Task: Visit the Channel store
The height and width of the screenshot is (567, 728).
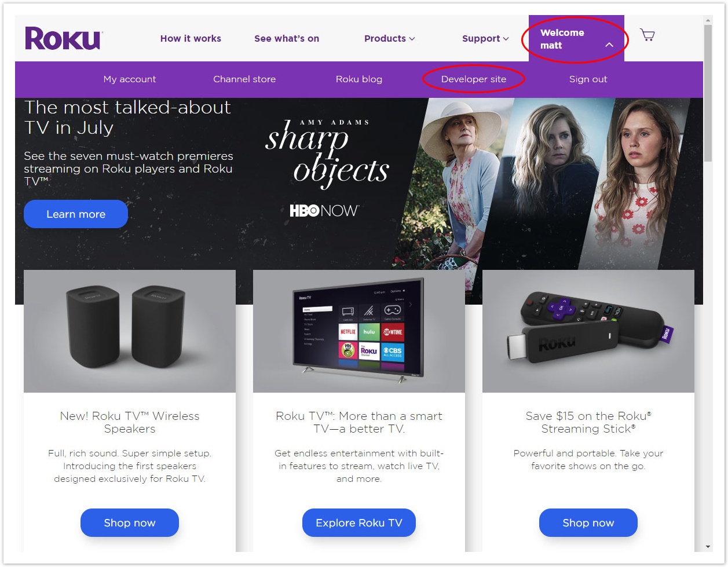Action: (x=244, y=79)
